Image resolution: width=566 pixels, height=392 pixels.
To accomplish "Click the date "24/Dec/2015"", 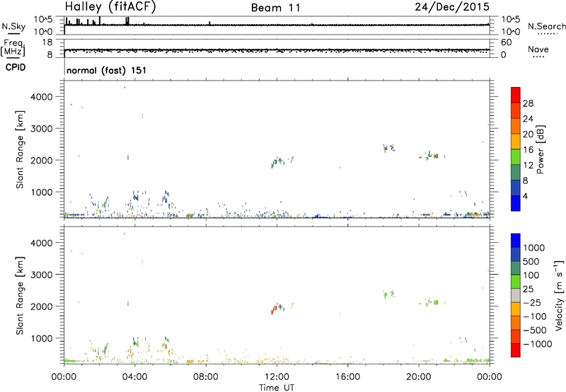I will click(x=452, y=6).
